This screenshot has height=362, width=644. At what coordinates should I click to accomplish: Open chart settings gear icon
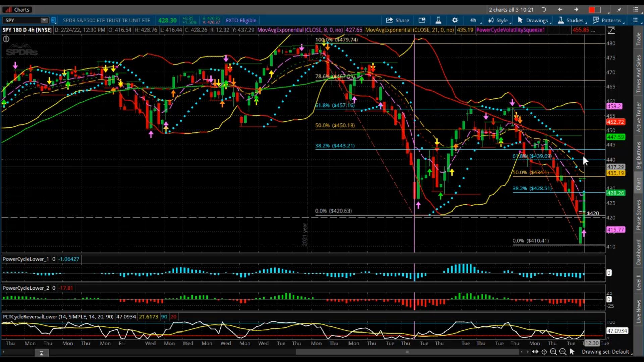pyautogui.click(x=455, y=20)
